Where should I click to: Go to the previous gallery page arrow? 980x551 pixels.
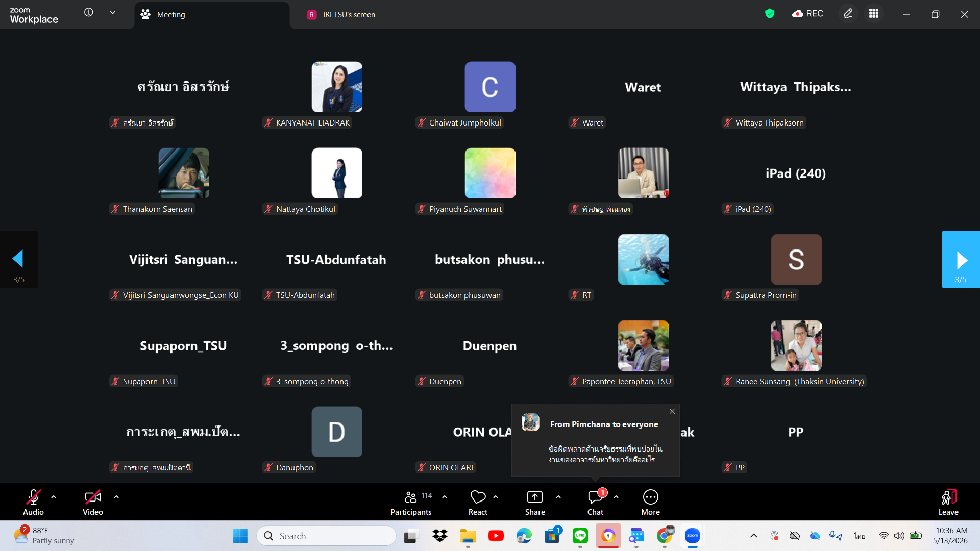(x=19, y=260)
